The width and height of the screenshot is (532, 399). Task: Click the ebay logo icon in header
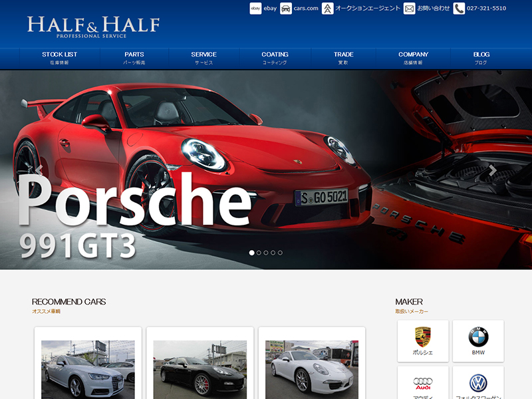255,9
